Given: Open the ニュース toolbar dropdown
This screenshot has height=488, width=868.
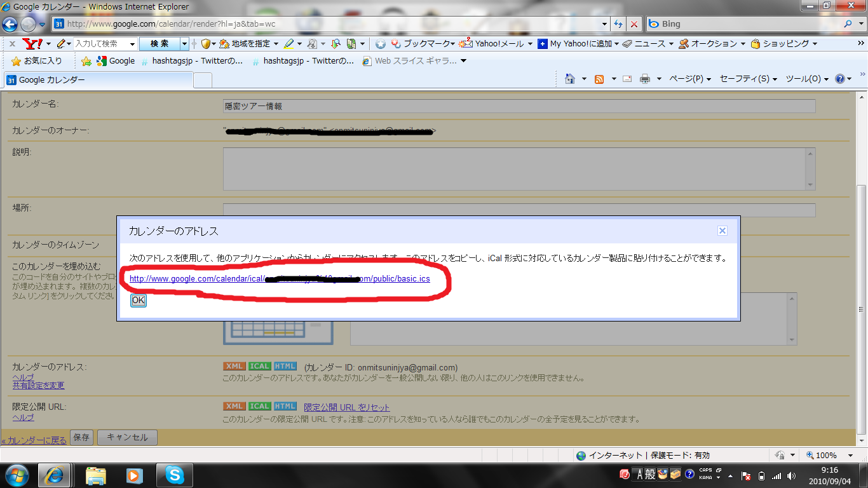Looking at the screenshot, I should 648,44.
